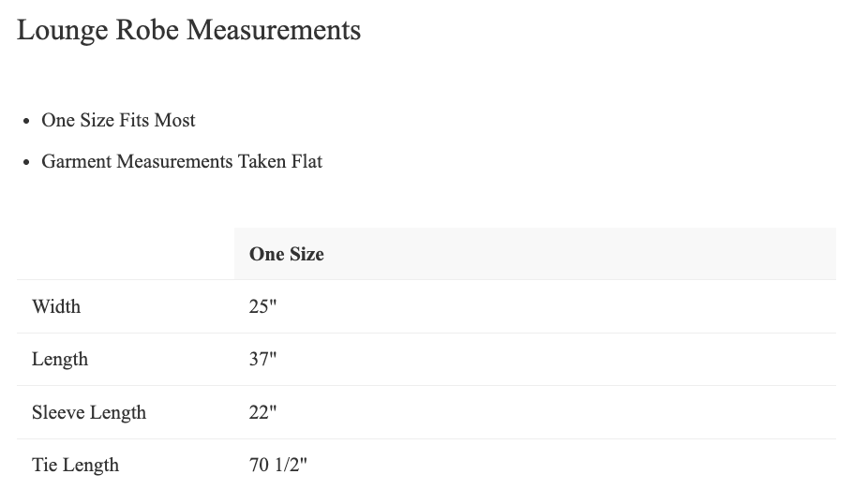Select the 'Width' row label
The image size is (853, 504).
(x=56, y=306)
